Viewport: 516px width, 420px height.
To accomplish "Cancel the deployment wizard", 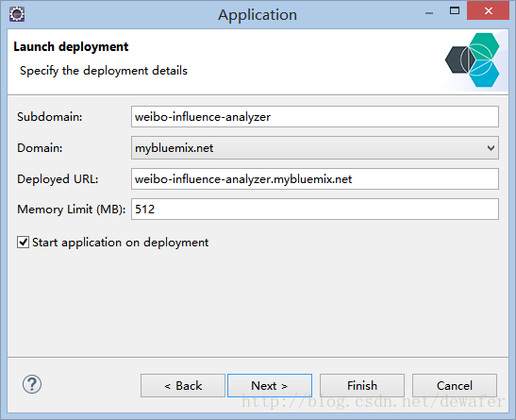I will tap(455, 385).
